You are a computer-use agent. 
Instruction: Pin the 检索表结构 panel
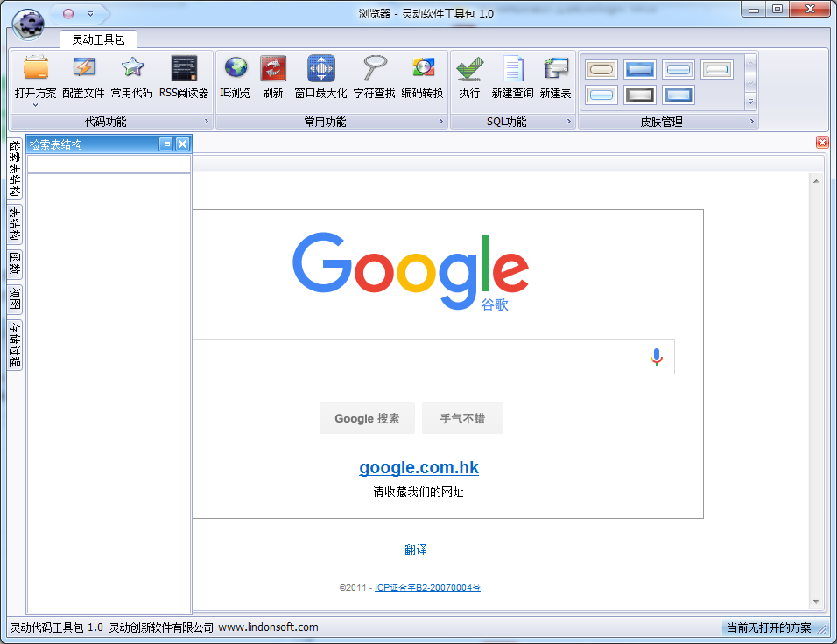[166, 144]
